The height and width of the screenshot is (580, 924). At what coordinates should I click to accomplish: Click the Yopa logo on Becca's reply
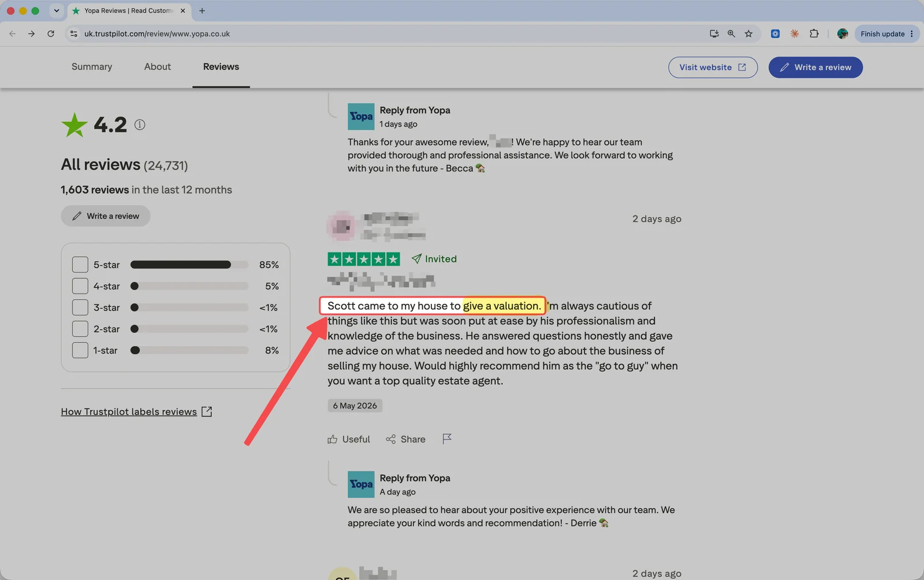click(361, 116)
